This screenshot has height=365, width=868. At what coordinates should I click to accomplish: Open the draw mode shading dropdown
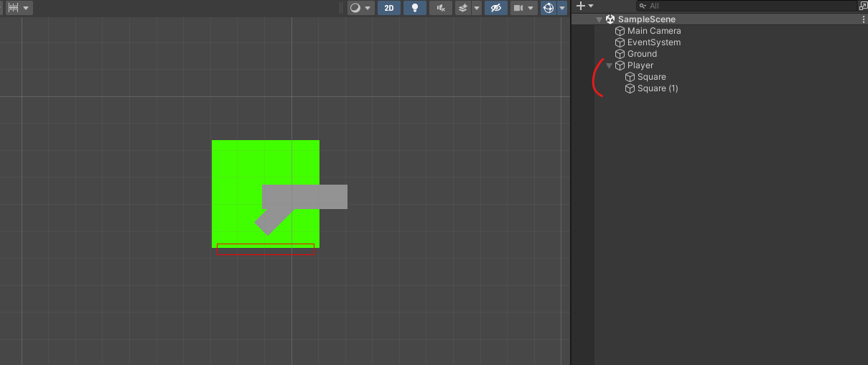360,8
